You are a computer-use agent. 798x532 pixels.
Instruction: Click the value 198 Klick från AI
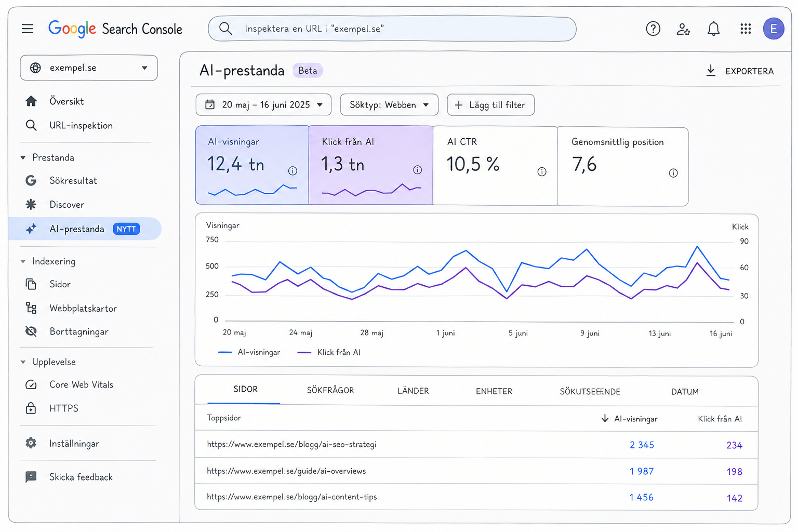pyautogui.click(x=734, y=472)
